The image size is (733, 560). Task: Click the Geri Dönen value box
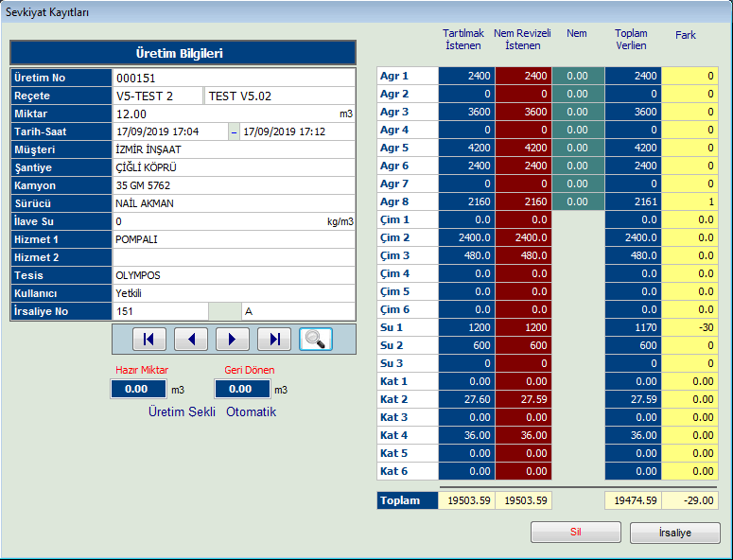(242, 389)
